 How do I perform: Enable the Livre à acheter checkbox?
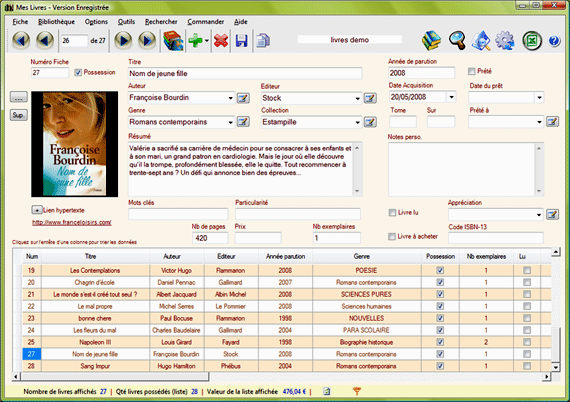392,237
